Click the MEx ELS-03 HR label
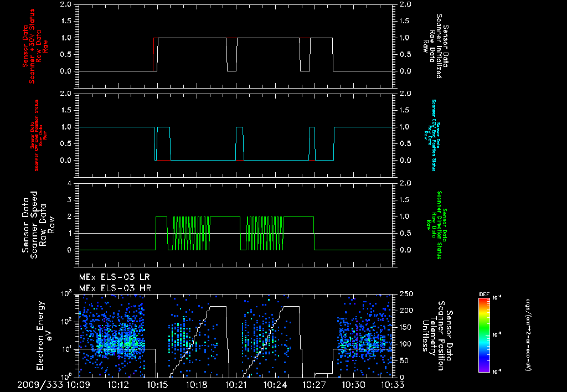Screen dimensions: 567x392 (115, 288)
